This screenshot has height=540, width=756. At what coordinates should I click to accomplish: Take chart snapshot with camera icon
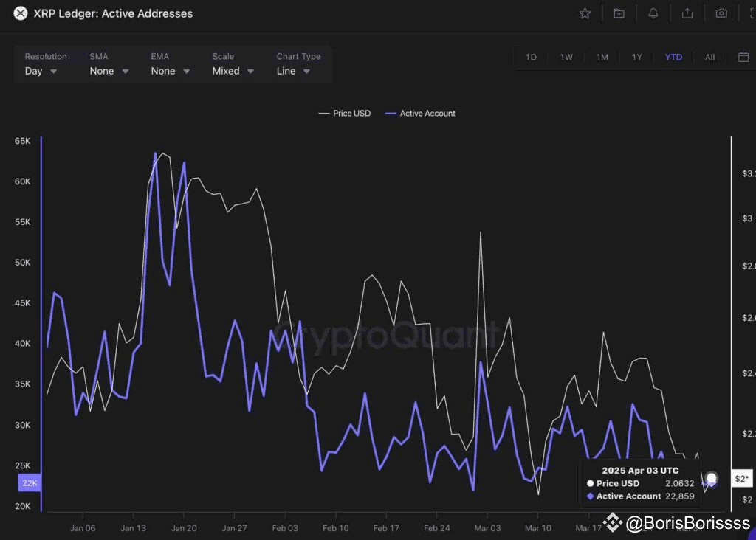721,13
